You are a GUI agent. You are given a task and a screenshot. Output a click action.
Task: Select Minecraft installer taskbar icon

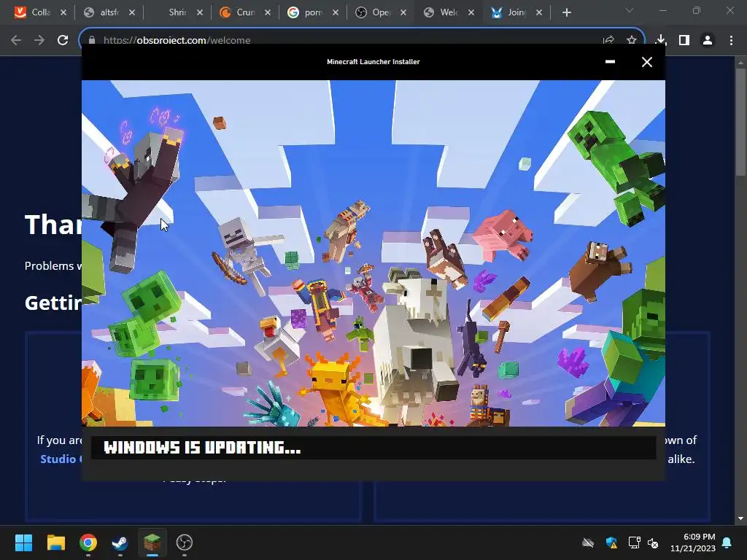point(152,542)
